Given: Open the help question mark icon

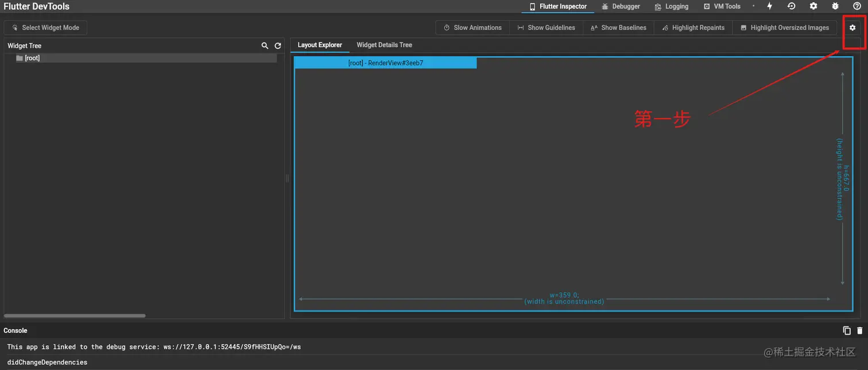Looking at the screenshot, I should (x=857, y=6).
